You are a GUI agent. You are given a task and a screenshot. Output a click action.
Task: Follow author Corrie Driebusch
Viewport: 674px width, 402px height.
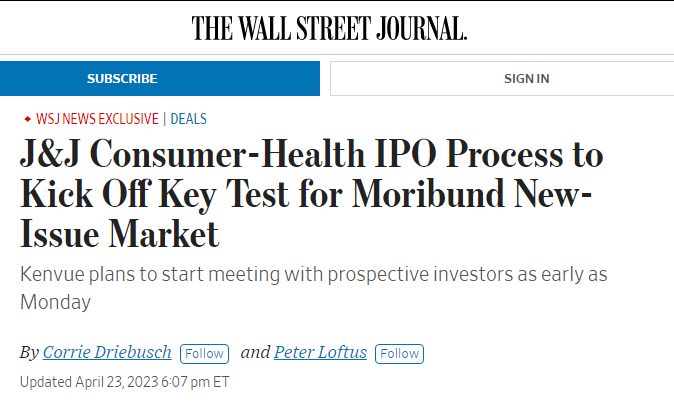coord(204,353)
